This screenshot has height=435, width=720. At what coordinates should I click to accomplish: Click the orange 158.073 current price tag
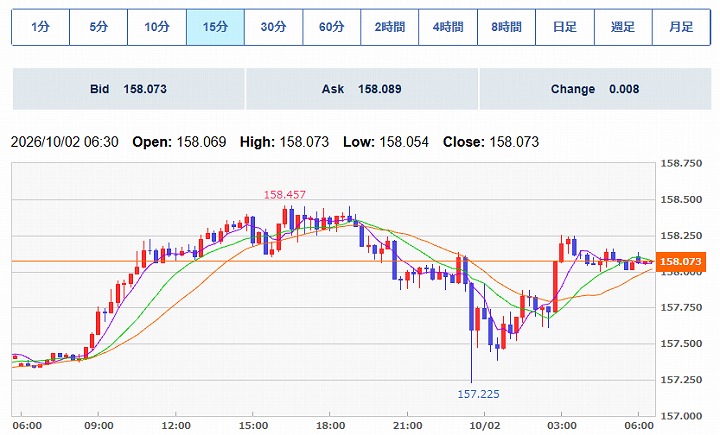click(x=681, y=261)
